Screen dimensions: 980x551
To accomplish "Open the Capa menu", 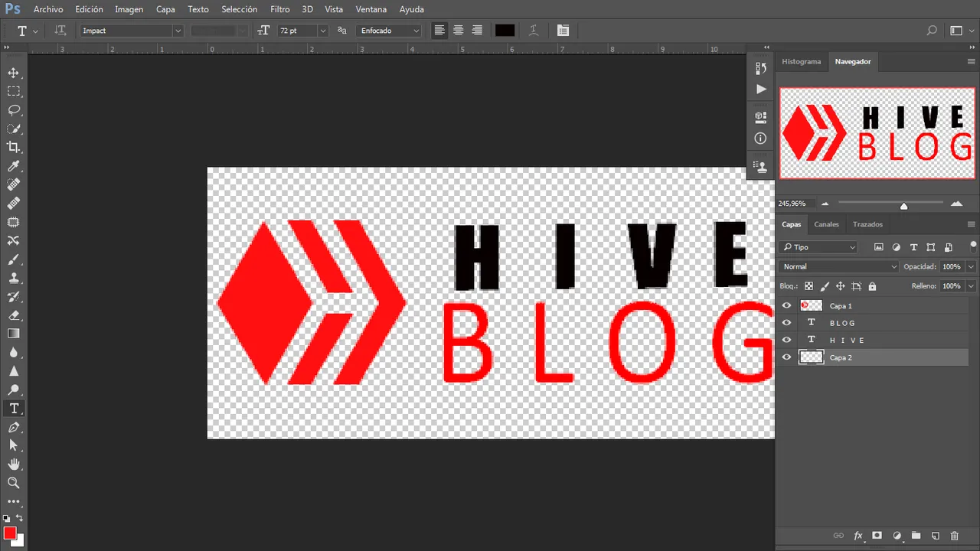I will pyautogui.click(x=165, y=9).
